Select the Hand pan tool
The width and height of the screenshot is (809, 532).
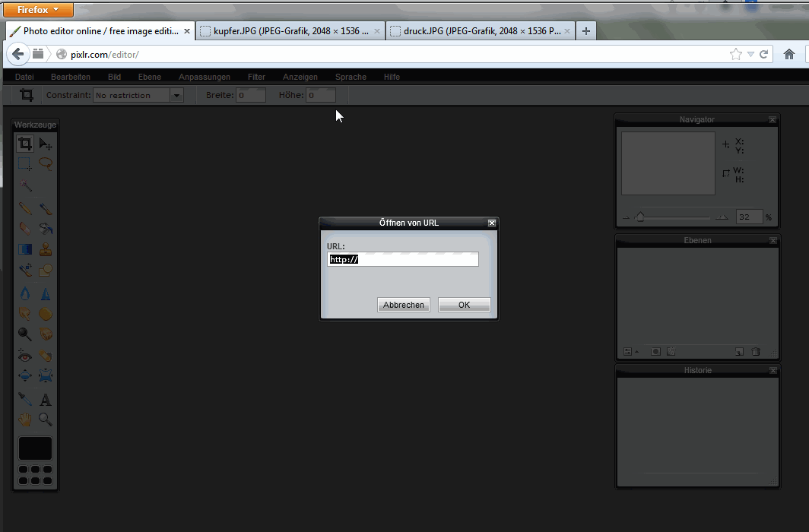tap(25, 420)
